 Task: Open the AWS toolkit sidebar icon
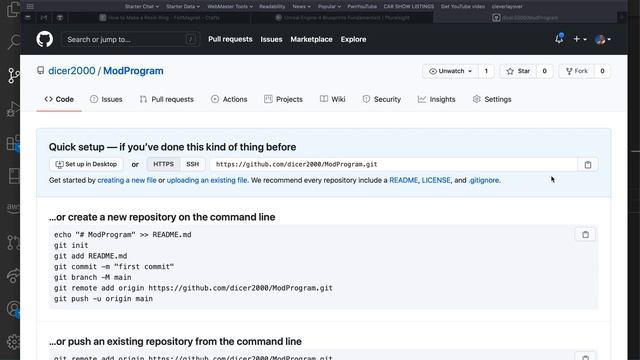click(x=13, y=208)
